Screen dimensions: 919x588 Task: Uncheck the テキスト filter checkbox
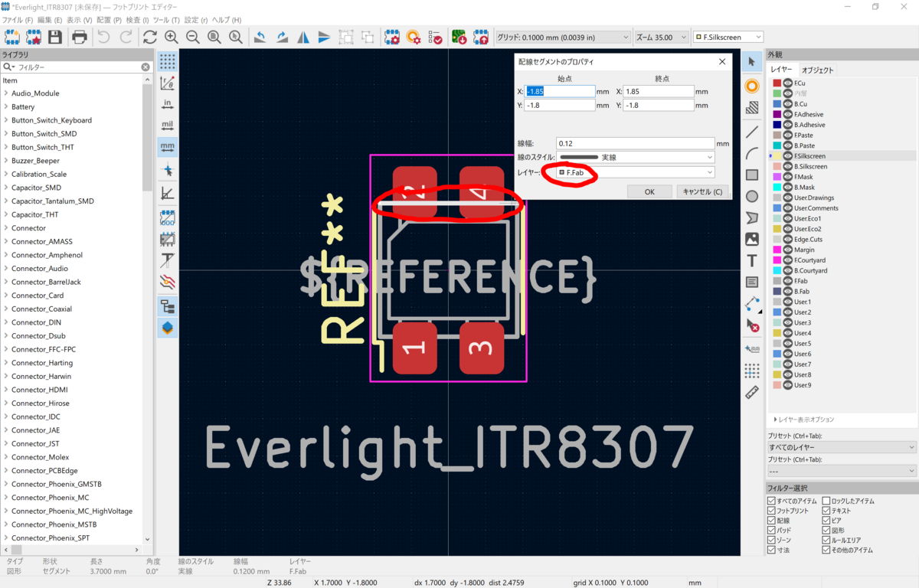[826, 511]
